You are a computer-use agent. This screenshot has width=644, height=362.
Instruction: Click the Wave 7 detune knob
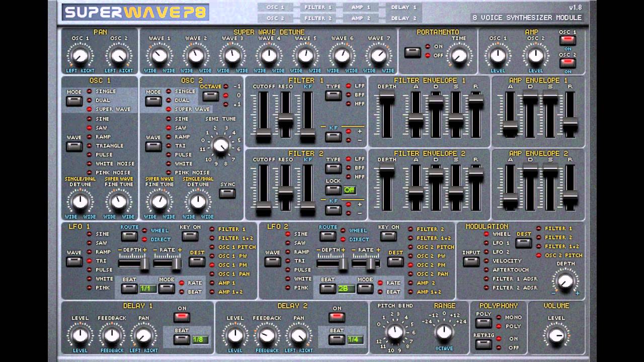tap(378, 55)
